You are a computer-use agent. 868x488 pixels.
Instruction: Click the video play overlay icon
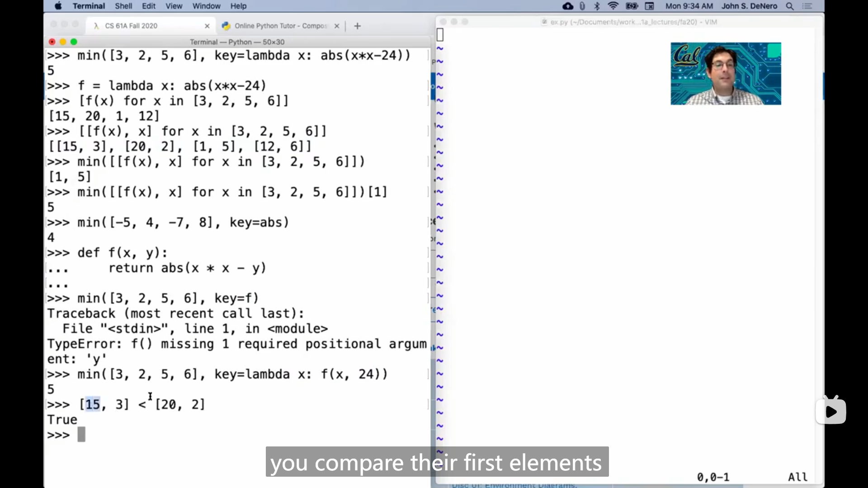[x=831, y=411]
